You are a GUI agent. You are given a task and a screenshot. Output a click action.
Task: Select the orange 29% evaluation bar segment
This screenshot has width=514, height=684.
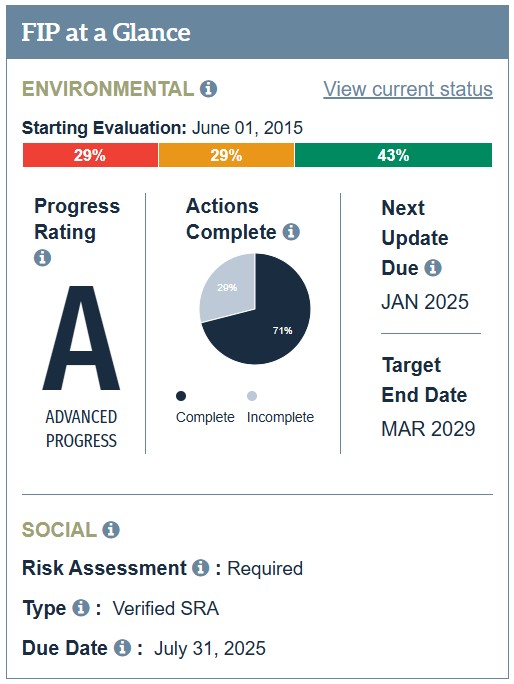(226, 155)
